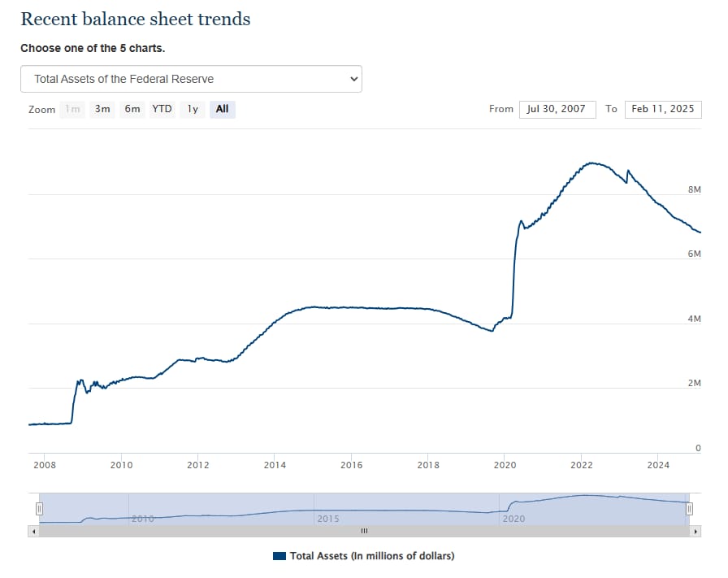The height and width of the screenshot is (578, 728).
Task: Click the Zoom label text
Action: coord(41,110)
